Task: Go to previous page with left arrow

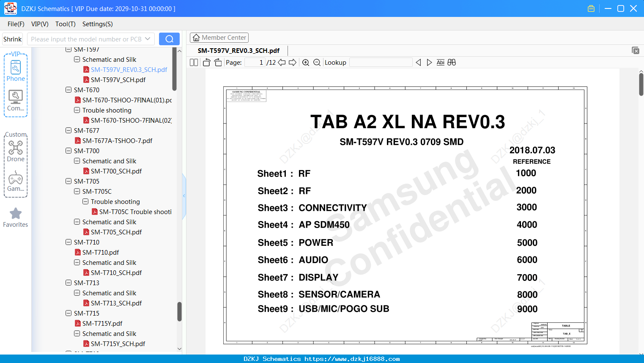Action: point(282,63)
